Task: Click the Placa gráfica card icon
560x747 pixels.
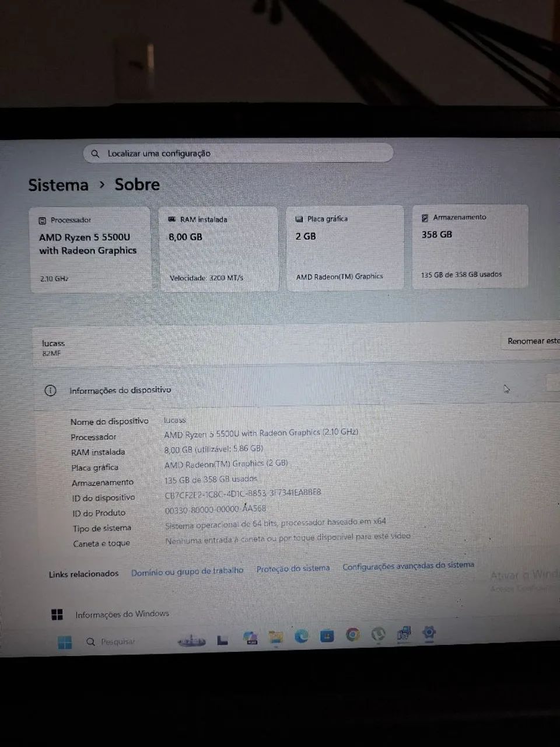Action: (x=299, y=219)
